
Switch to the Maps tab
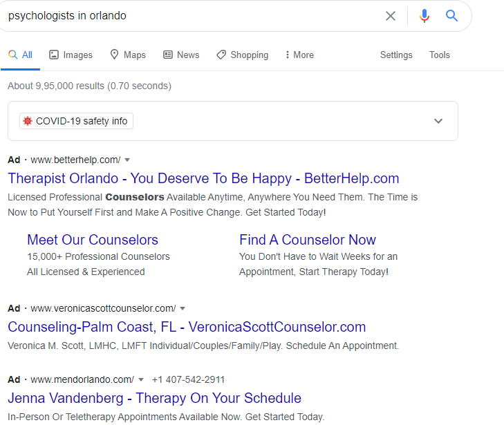[128, 55]
